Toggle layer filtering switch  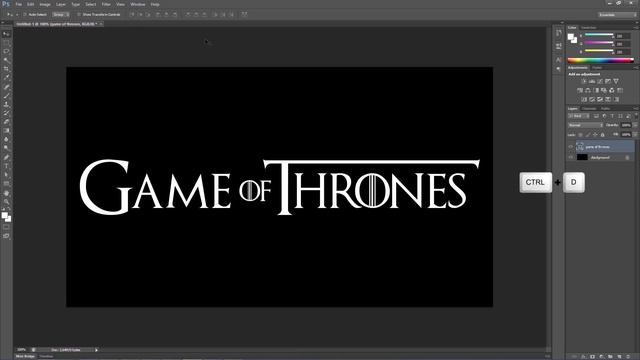click(636, 116)
